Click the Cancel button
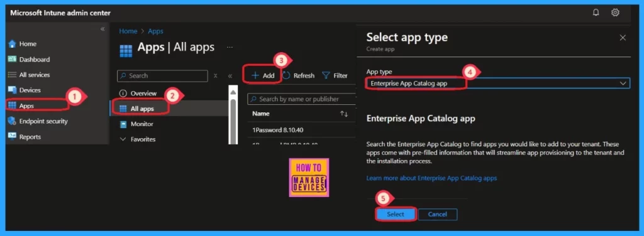Viewport: 644px width, 236px height. click(x=438, y=214)
